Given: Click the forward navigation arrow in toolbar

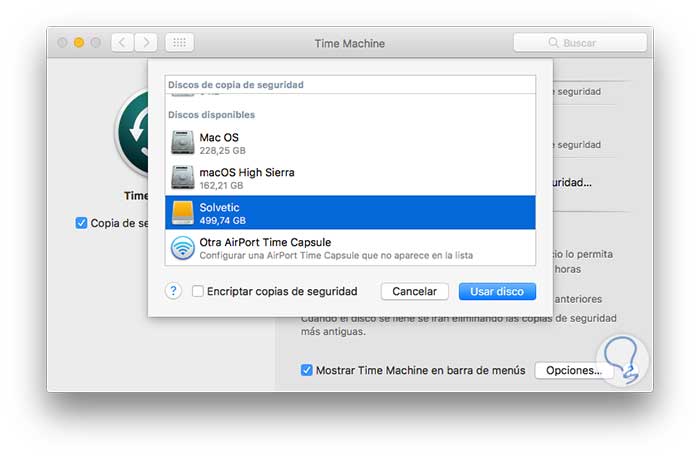Looking at the screenshot, I should point(146,43).
